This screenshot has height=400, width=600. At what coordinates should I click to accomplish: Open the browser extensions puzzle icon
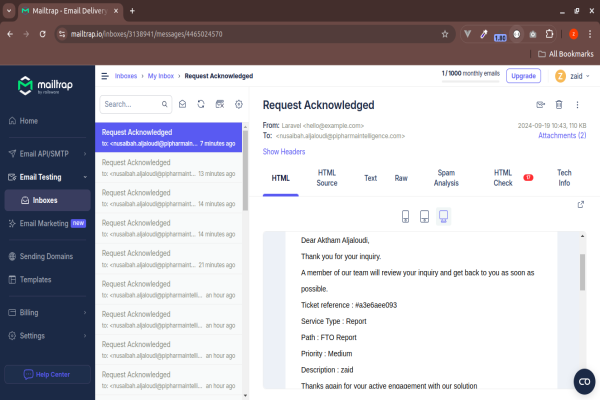tap(549, 34)
